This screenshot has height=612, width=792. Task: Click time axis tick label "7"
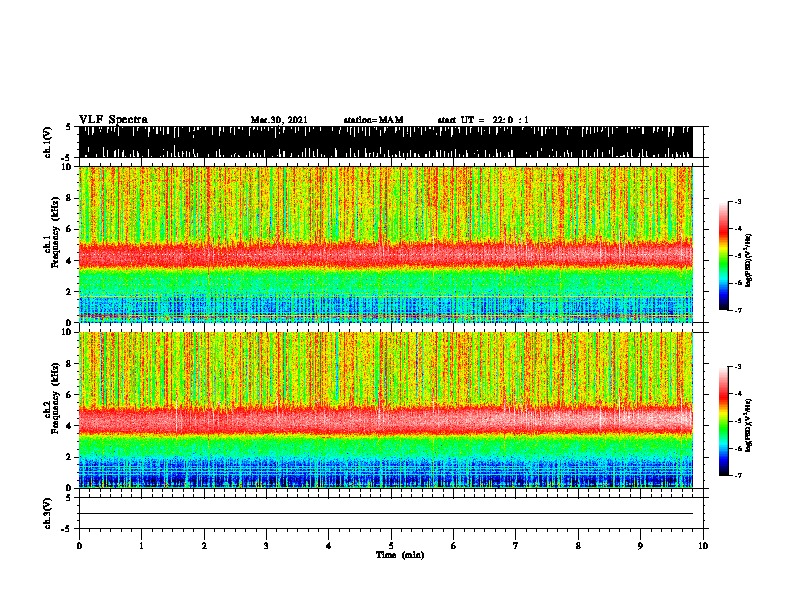516,546
